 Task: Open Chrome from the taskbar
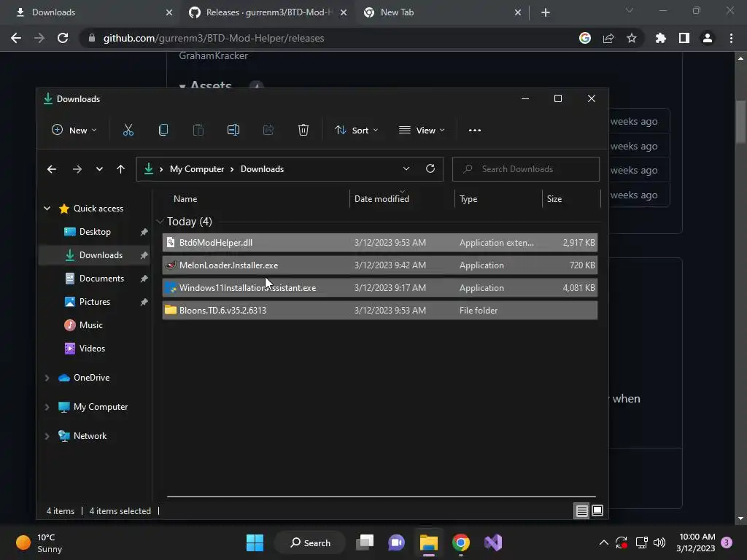click(x=461, y=542)
